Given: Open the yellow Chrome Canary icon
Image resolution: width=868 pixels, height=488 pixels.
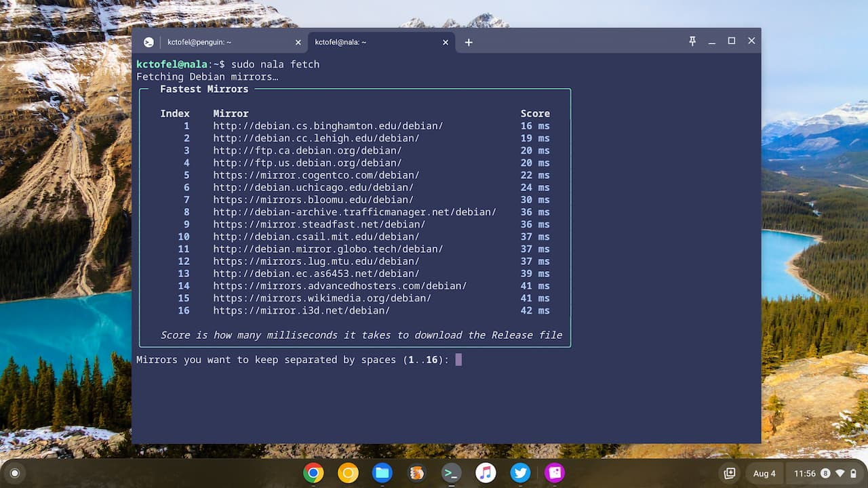Looking at the screenshot, I should coord(348,472).
